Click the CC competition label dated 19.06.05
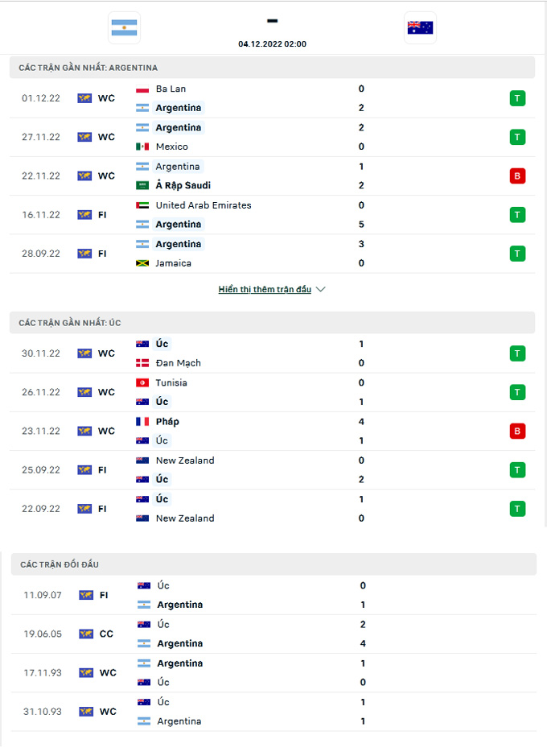Image resolution: width=547 pixels, height=756 pixels. tap(106, 634)
